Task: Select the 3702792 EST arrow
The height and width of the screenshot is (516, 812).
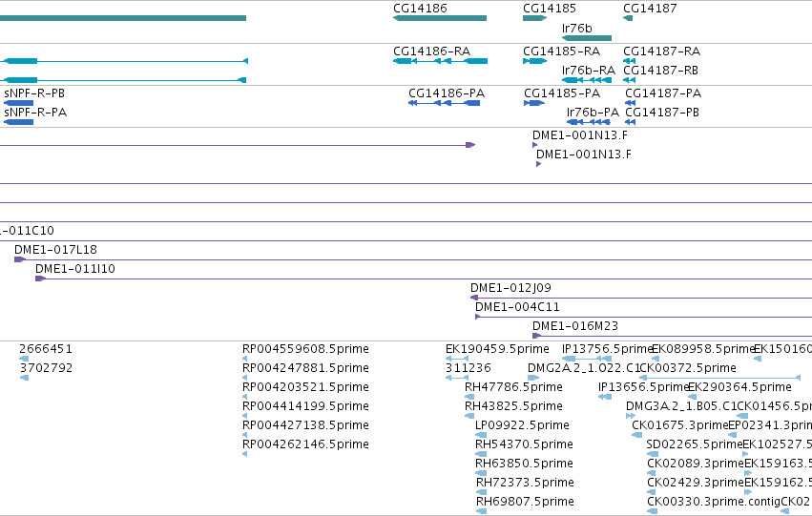Action: pos(25,378)
